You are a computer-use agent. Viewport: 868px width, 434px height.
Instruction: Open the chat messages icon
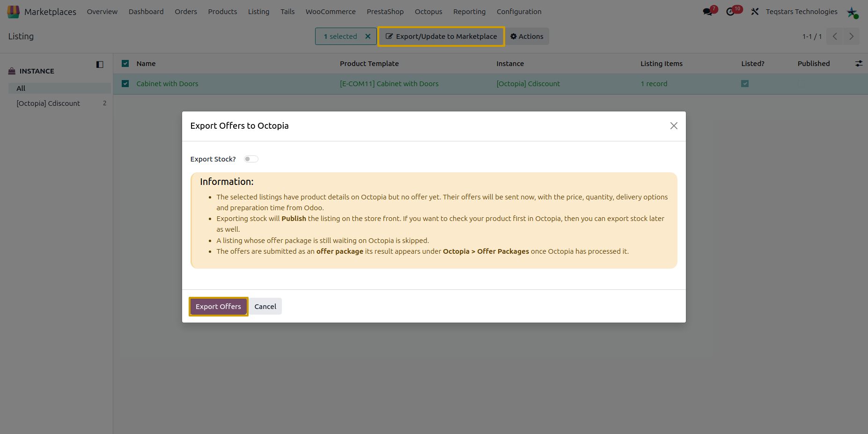coord(708,11)
